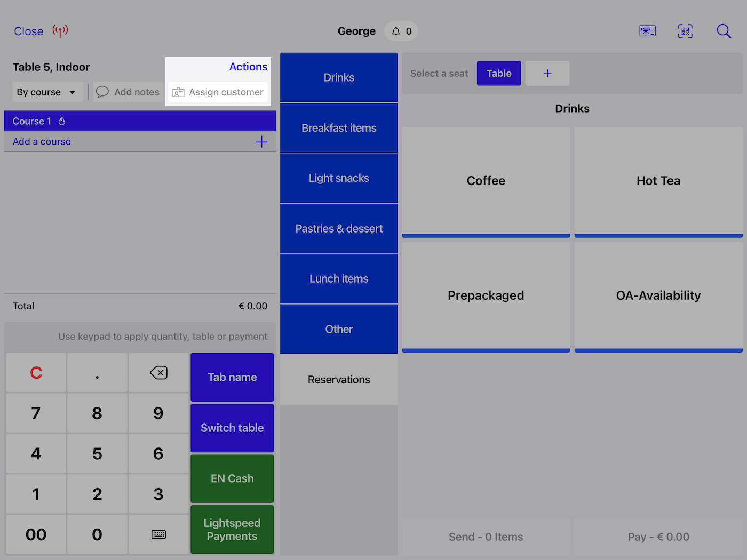Pay with EN Cash
The image size is (747, 560).
(x=232, y=478)
